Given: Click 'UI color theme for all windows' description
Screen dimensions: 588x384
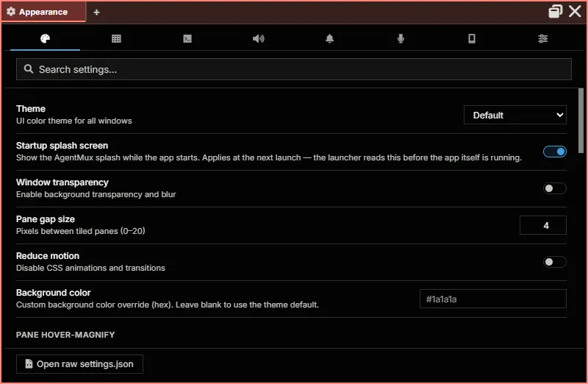Looking at the screenshot, I should point(74,121).
